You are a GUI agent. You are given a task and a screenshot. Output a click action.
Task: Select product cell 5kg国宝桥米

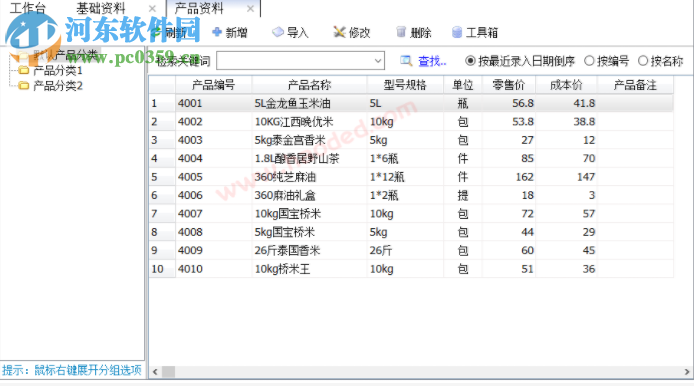(x=309, y=232)
